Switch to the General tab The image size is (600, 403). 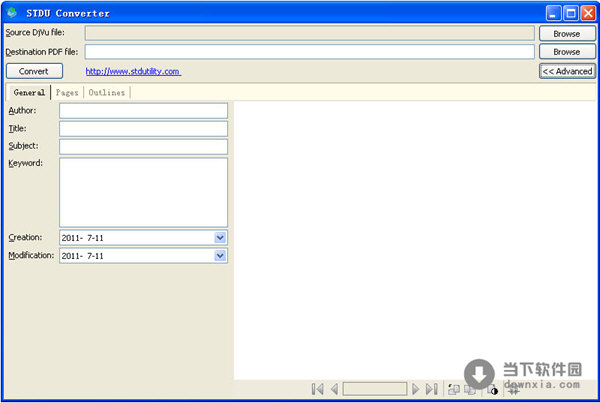29,93
